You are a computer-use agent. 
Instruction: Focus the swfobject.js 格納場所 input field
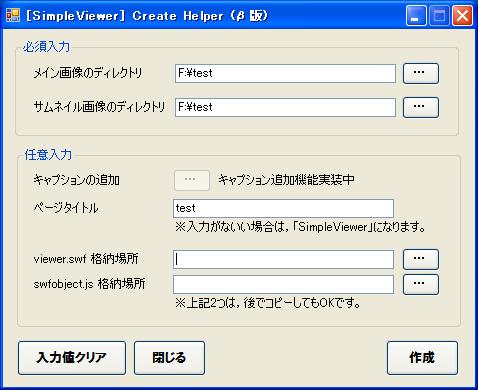coord(283,285)
